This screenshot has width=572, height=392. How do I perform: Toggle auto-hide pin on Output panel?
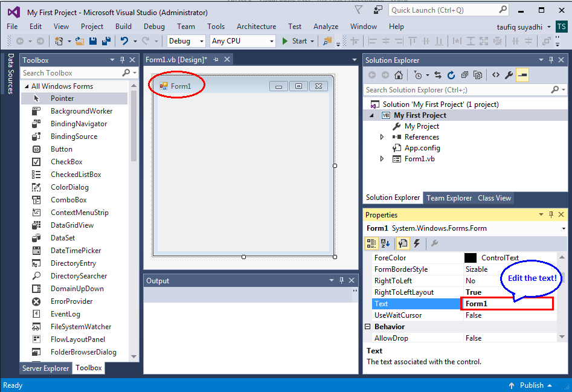click(x=341, y=280)
